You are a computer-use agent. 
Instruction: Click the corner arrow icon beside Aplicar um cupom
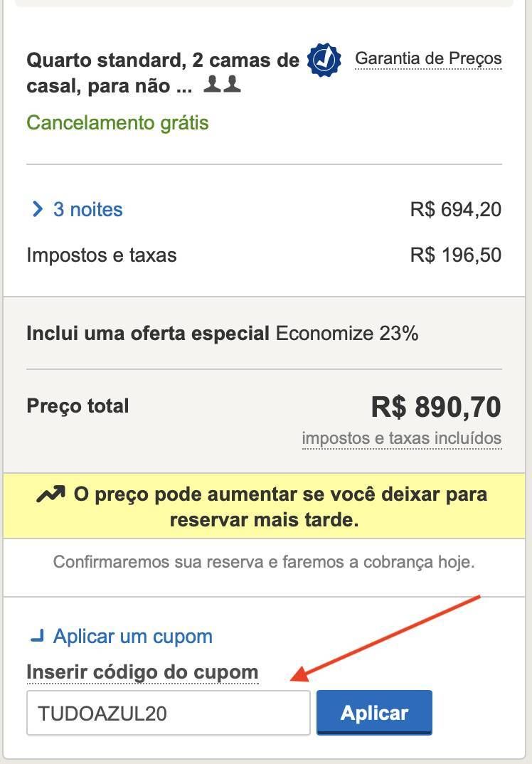click(x=38, y=636)
